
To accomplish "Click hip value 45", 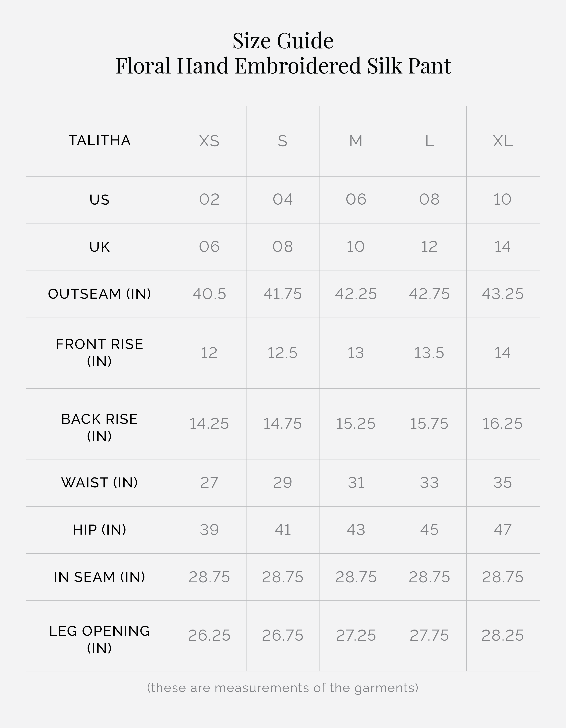I will (x=429, y=530).
